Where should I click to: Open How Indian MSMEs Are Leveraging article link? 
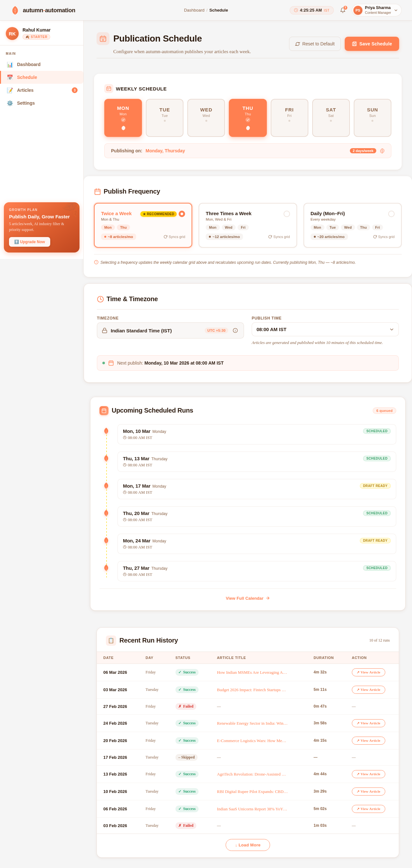(x=252, y=672)
